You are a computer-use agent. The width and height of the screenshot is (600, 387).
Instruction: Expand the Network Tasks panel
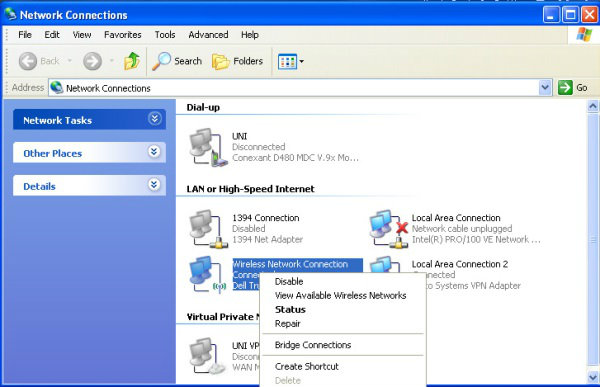tap(154, 119)
